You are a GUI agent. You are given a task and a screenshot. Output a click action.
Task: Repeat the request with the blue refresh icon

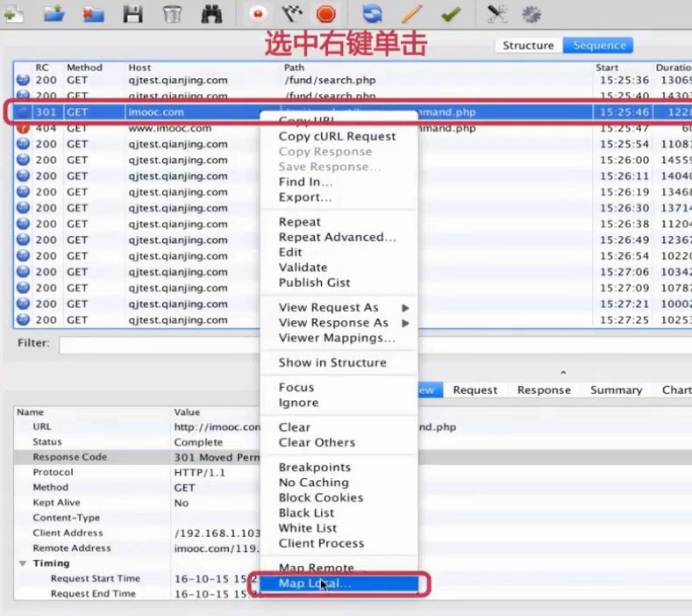372,15
